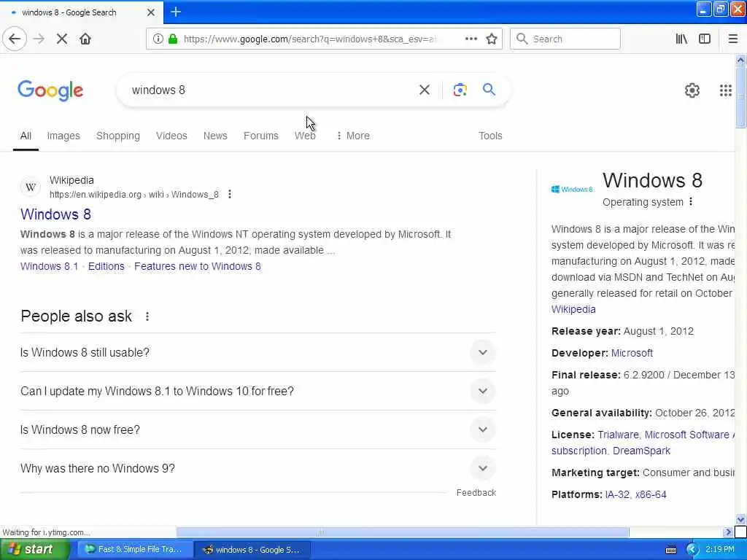The image size is (747, 560).
Task: Clear the Google search query with X
Action: (424, 90)
